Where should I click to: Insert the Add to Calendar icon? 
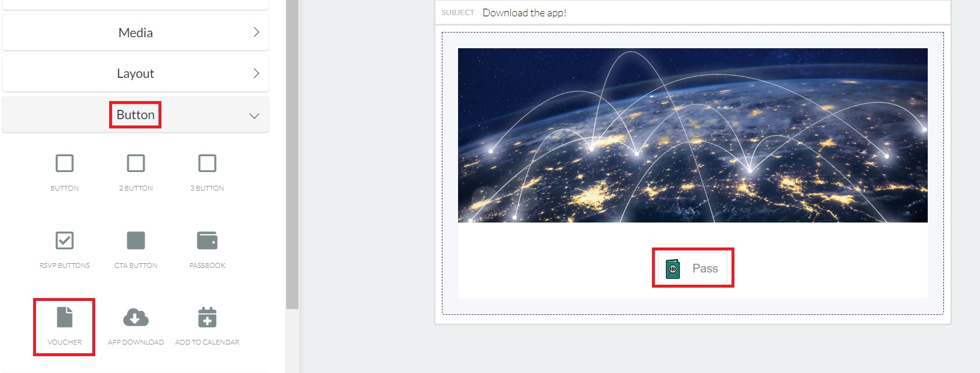point(207,317)
